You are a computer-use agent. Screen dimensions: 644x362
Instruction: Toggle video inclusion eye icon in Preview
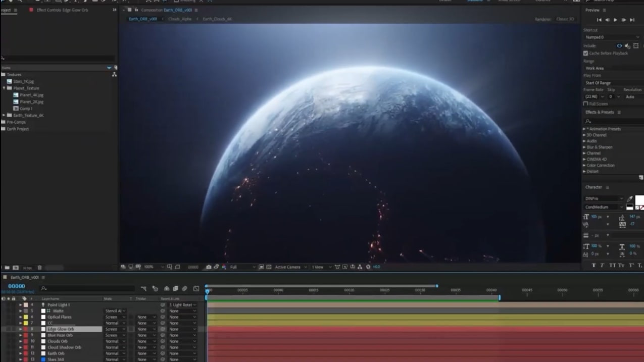click(x=619, y=45)
